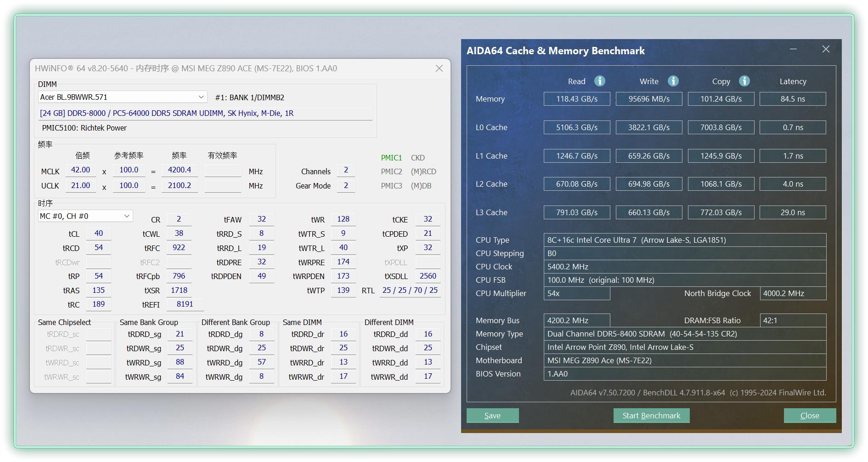
Task: Click the DDR5-8000 SK Hynix module description line
Action: 205,114
